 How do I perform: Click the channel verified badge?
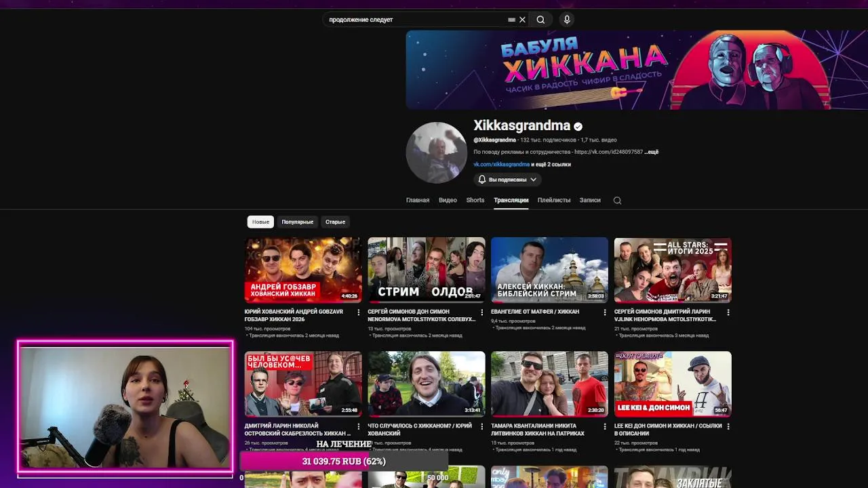(x=578, y=126)
